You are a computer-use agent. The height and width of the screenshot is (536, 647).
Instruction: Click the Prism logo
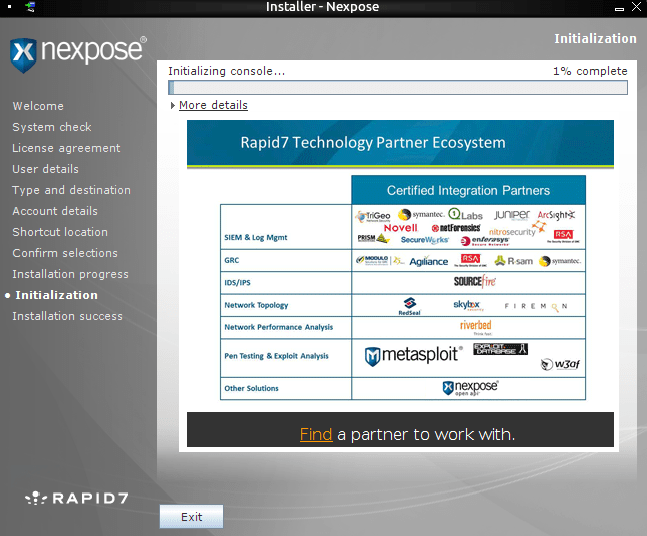(373, 238)
